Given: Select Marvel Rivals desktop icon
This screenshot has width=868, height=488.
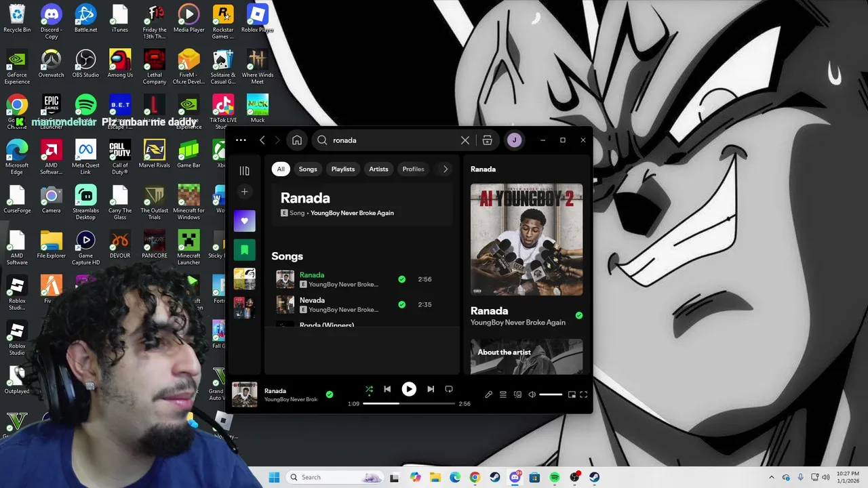Looking at the screenshot, I should pos(155,154).
